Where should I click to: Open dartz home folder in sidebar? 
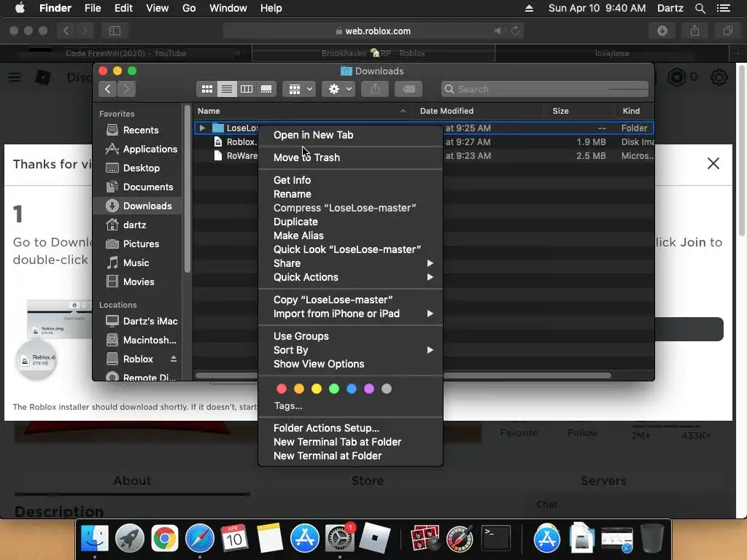click(126, 225)
